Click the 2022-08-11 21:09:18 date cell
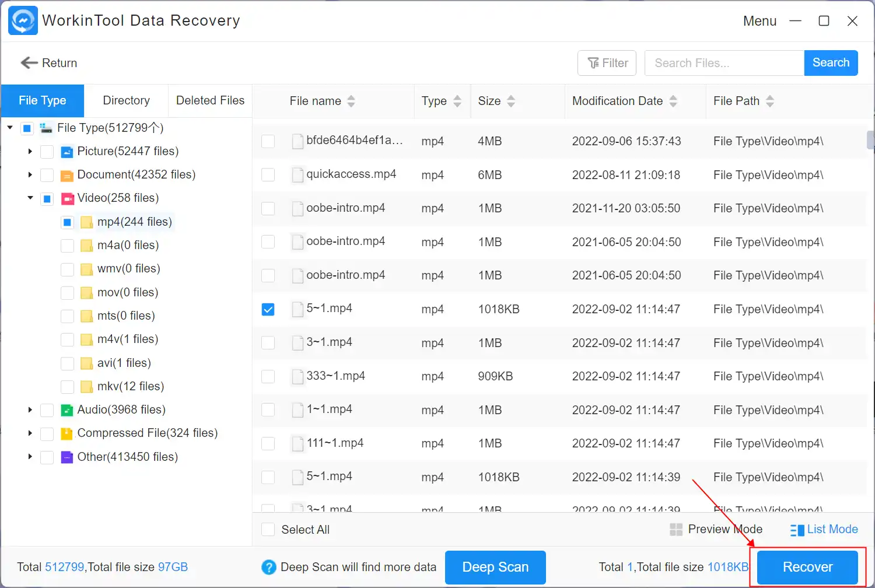Screen dimensions: 875x588 click(626, 175)
